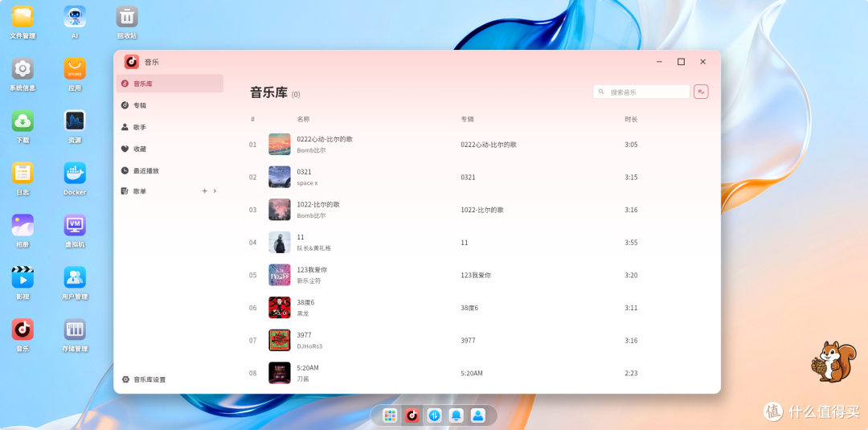Open the app grid launcher in dock
The width and height of the screenshot is (868, 430).
pyautogui.click(x=390, y=415)
